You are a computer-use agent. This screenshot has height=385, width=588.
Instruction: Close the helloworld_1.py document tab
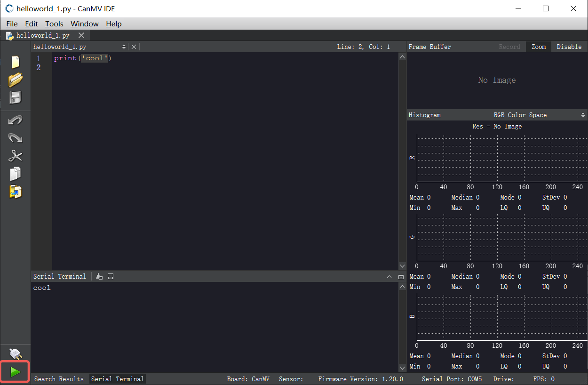[81, 35]
